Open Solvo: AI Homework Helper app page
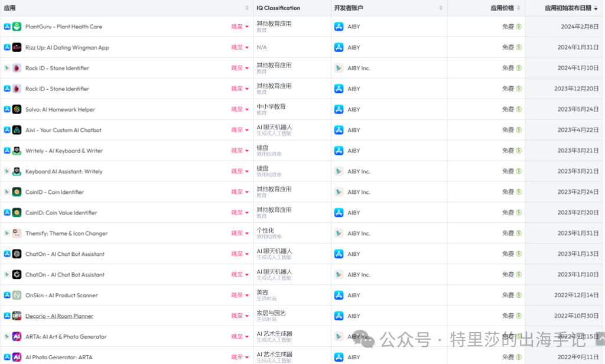Screen dimensions: 605x364 (60, 110)
